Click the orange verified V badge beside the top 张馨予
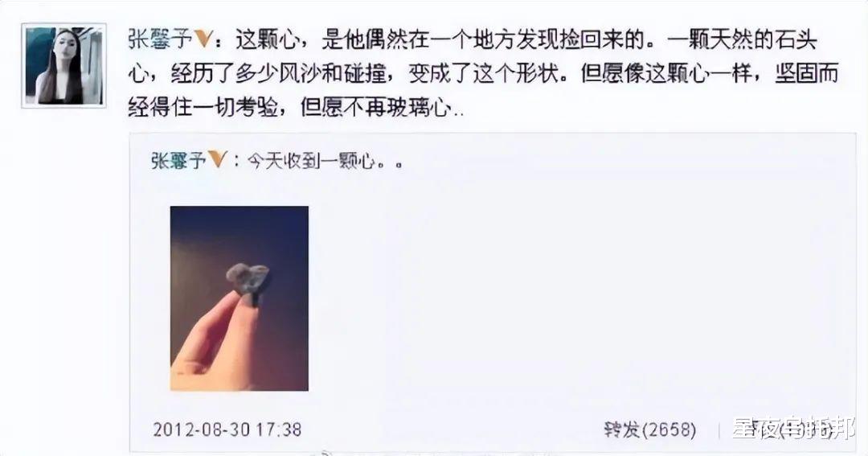This screenshot has height=456, width=868. [203, 39]
